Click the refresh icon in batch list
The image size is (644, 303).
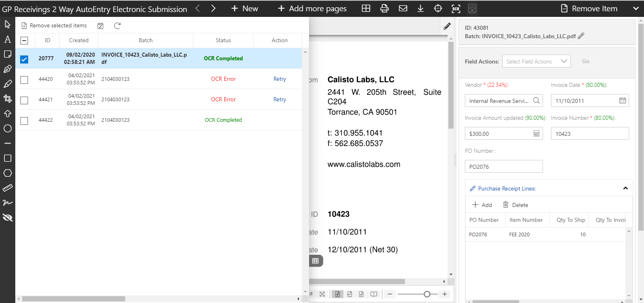click(117, 26)
